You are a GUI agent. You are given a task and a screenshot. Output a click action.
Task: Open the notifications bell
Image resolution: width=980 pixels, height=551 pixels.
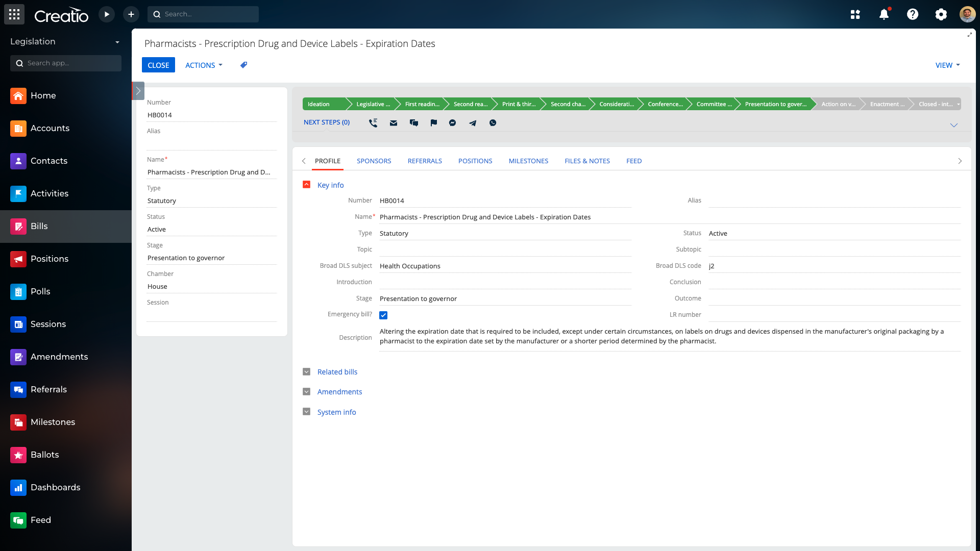pyautogui.click(x=884, y=14)
